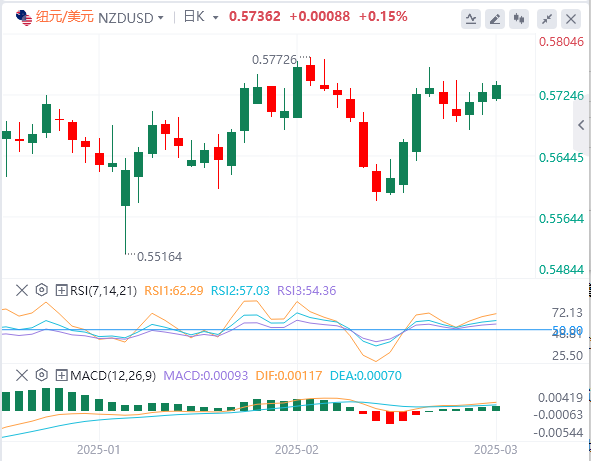Click the DEA:0.00070 value
Screen dimensions: 591x461
tap(366, 375)
